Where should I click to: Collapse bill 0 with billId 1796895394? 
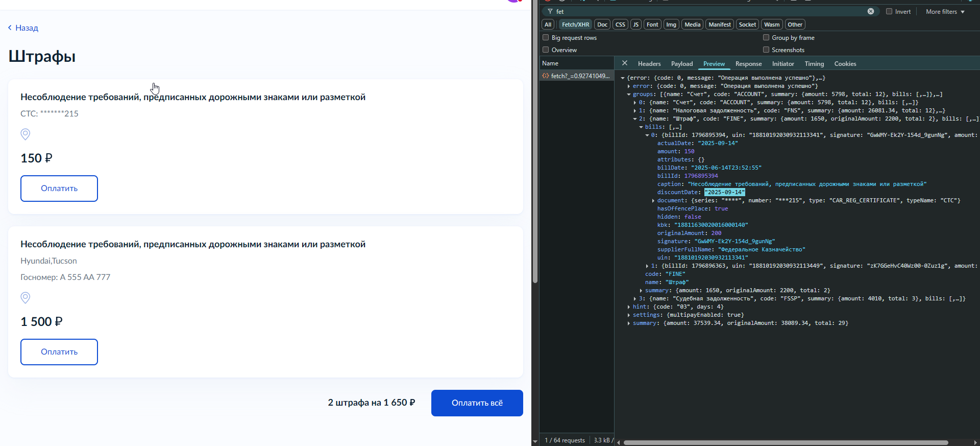647,135
